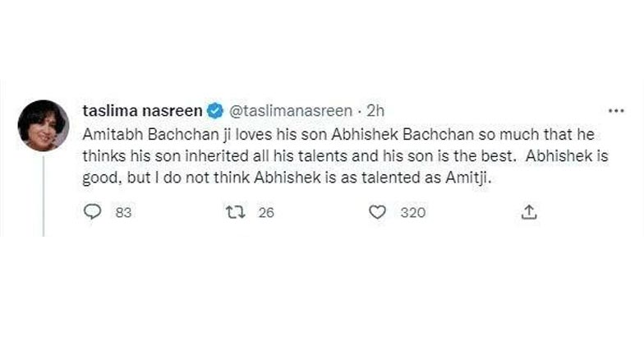
Task: Click the like count 320
Action: [x=413, y=213]
